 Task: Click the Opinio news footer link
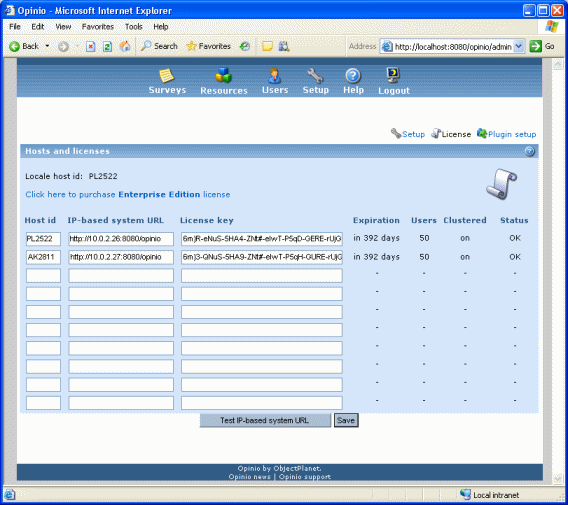(249, 477)
